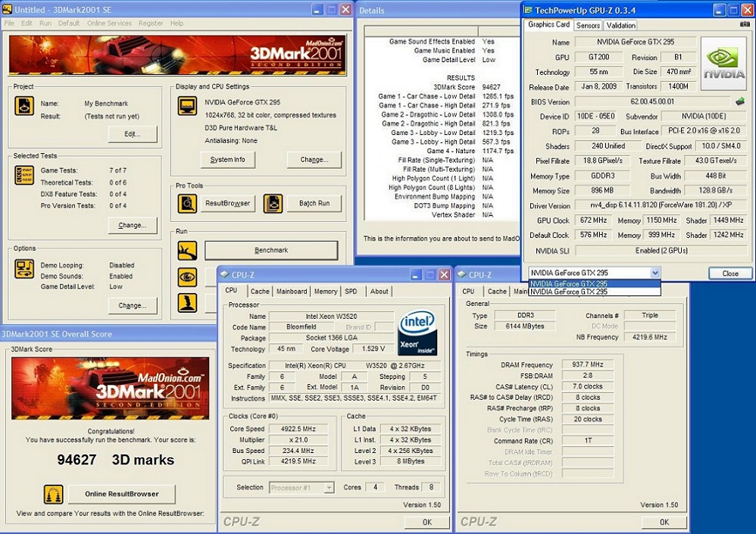Open the SPD tab in CPU-Z
Image resolution: width=756 pixels, height=534 pixels.
[351, 291]
